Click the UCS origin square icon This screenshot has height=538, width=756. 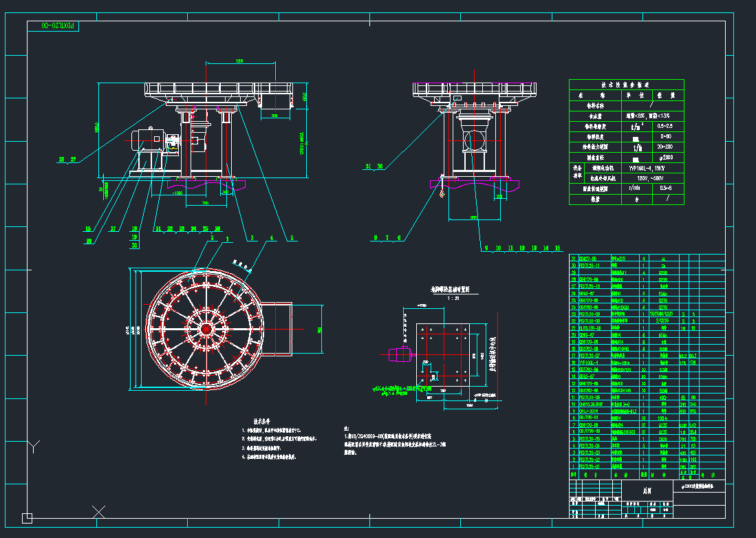click(27, 517)
